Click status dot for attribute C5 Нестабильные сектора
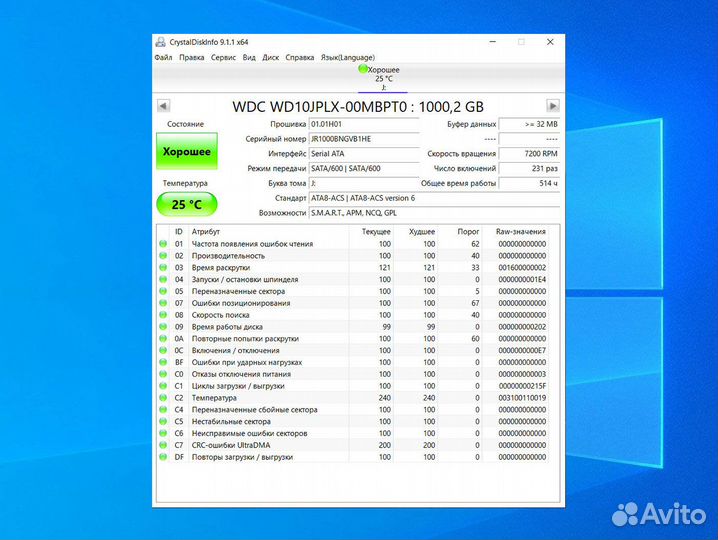Viewport: 718px width, 540px height. [163, 421]
